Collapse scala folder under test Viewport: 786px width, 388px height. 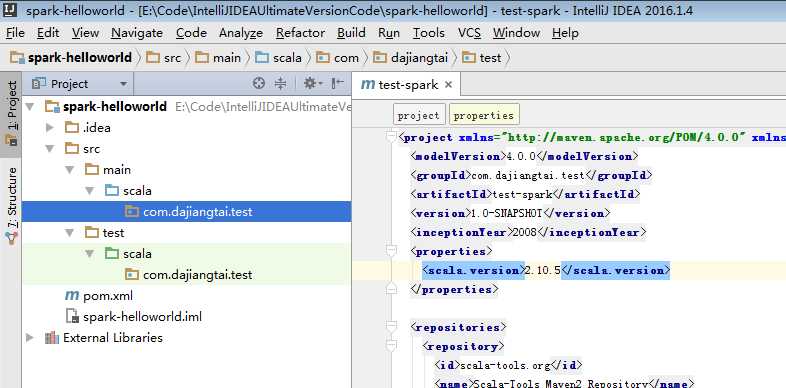point(90,254)
